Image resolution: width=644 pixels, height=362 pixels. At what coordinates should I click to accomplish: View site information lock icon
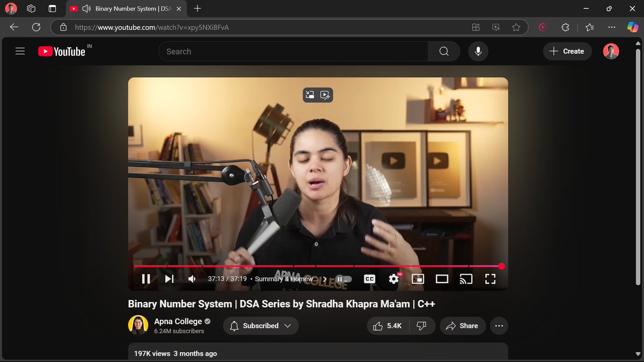pyautogui.click(x=63, y=27)
